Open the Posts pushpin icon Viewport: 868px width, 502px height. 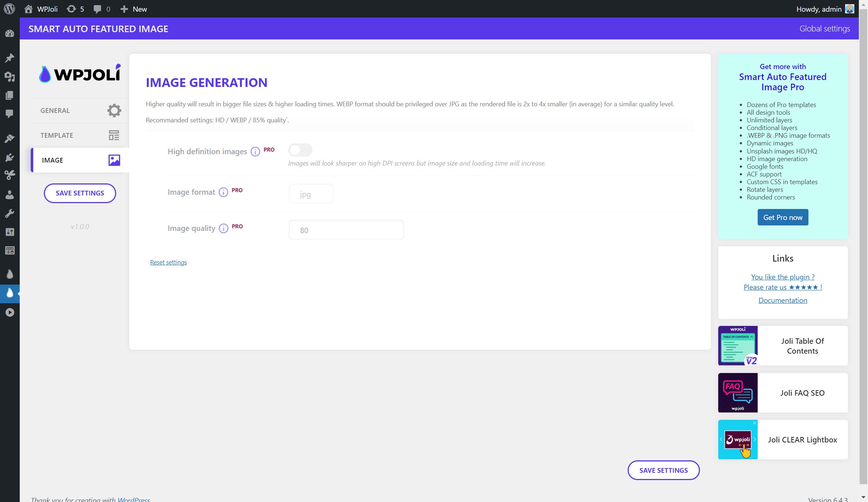coord(10,58)
